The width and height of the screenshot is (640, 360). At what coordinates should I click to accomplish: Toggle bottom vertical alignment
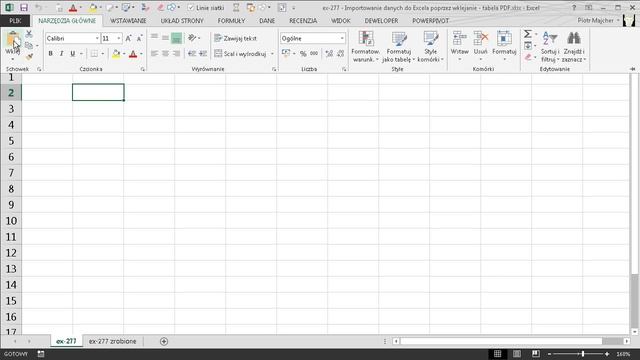point(176,38)
